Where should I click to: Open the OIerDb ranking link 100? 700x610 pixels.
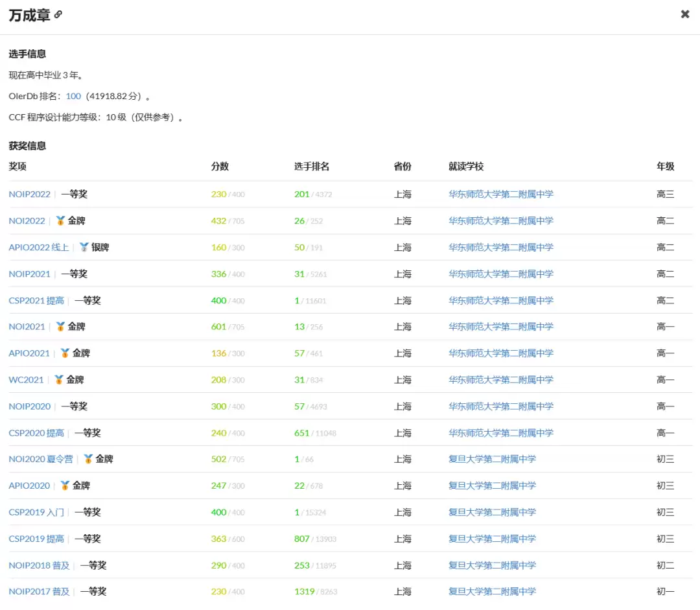pos(73,96)
